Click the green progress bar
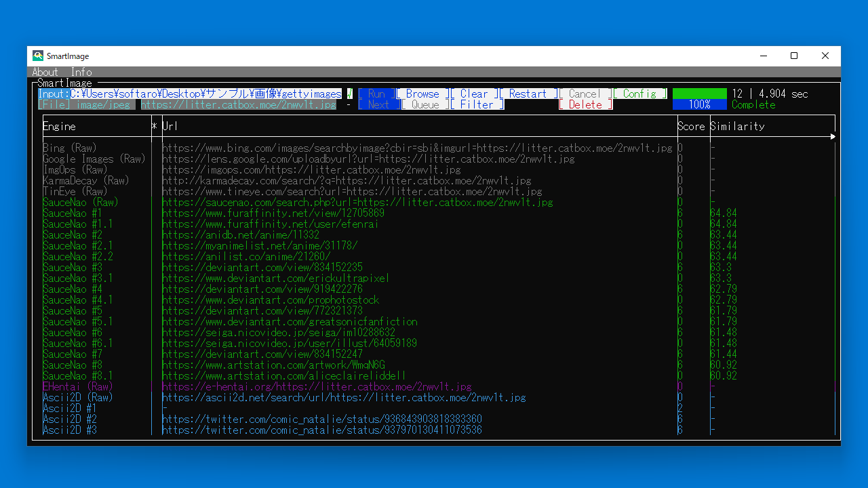 699,94
